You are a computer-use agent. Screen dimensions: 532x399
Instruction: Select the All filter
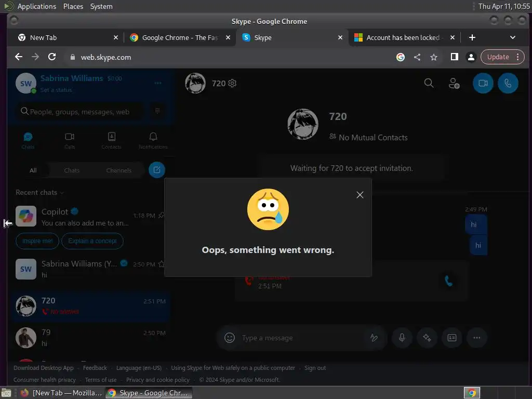tap(33, 170)
